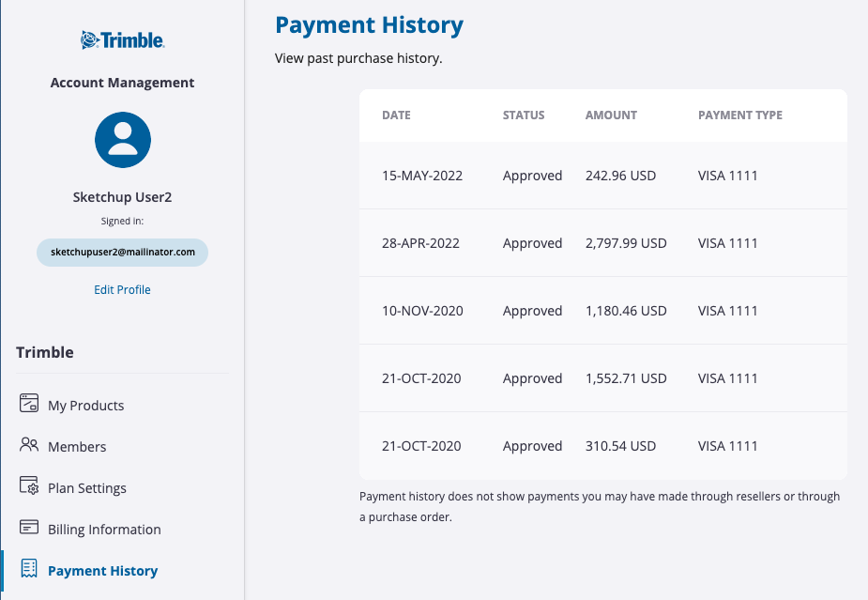
Task: Click VISA 1111 in 10-NOV-2020 row
Action: click(727, 311)
